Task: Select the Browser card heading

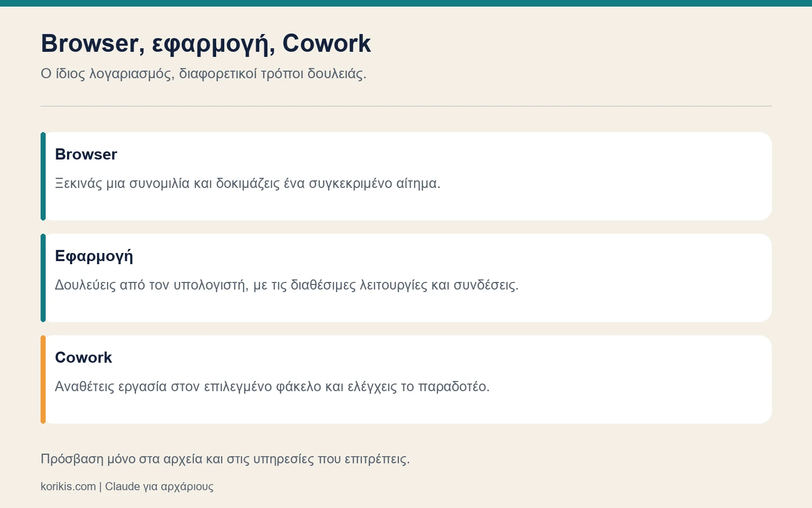Action: tap(86, 154)
